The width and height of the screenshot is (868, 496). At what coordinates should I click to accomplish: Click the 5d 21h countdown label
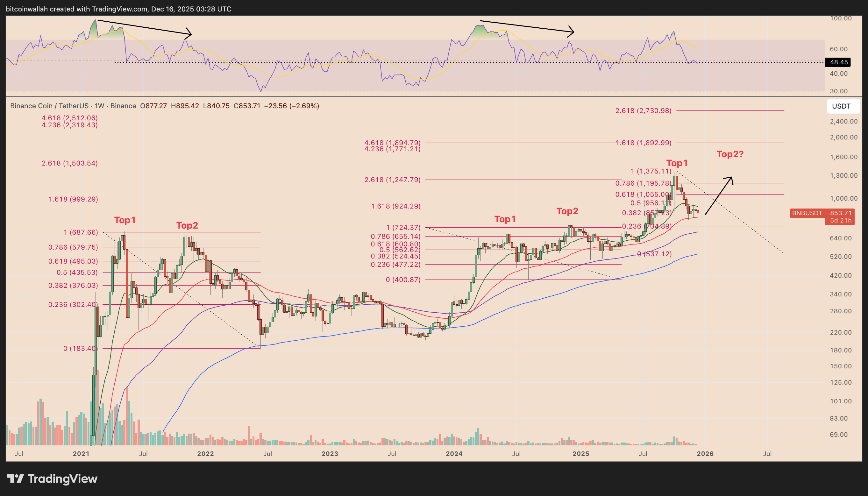click(x=840, y=220)
